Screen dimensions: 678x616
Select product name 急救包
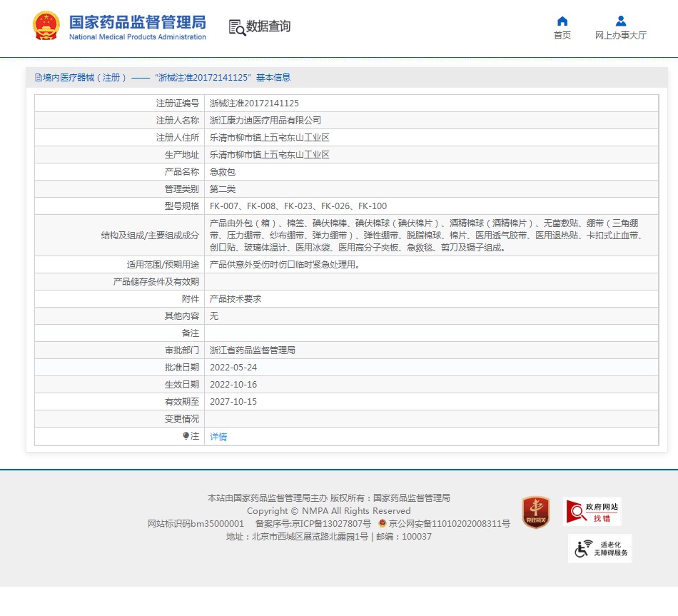(223, 172)
